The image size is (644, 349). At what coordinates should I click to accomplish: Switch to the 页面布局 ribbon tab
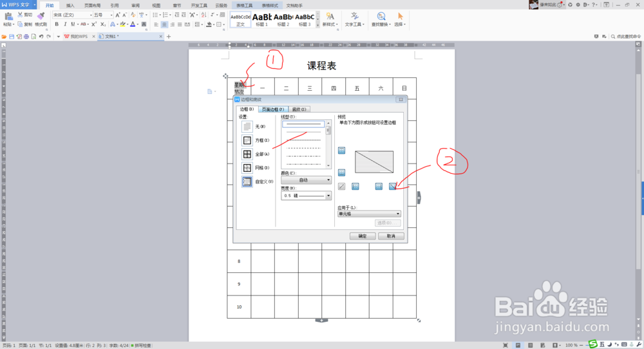click(x=92, y=5)
